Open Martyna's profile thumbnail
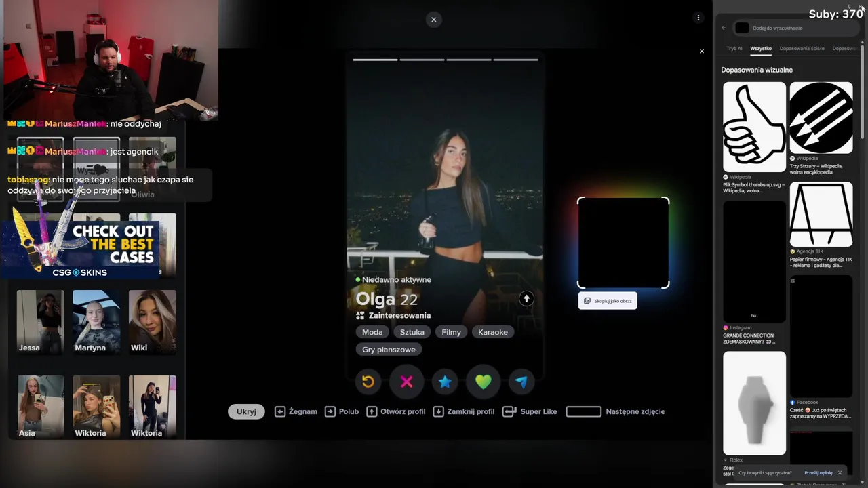This screenshot has width=868, height=488. pyautogui.click(x=96, y=322)
